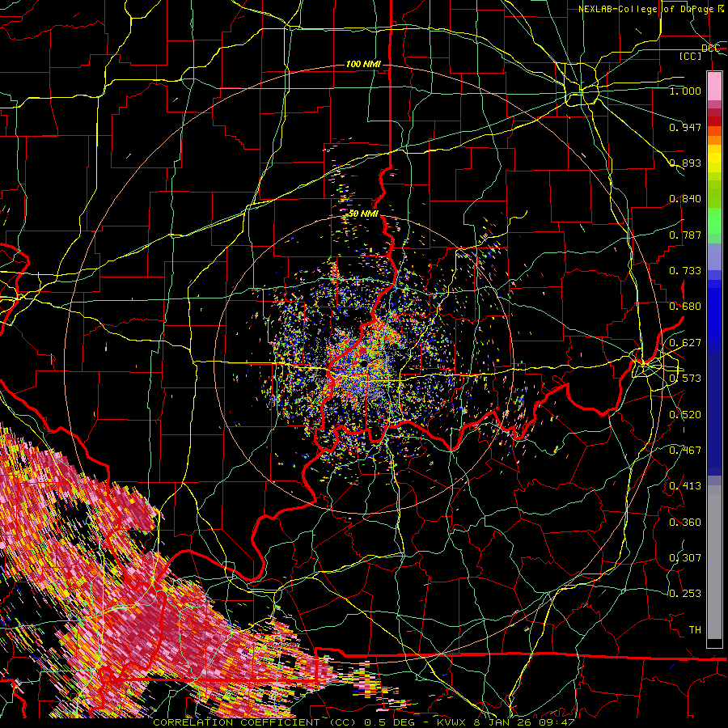Click the radar site hole at the rings' center
728x728 pixels.
(364, 363)
